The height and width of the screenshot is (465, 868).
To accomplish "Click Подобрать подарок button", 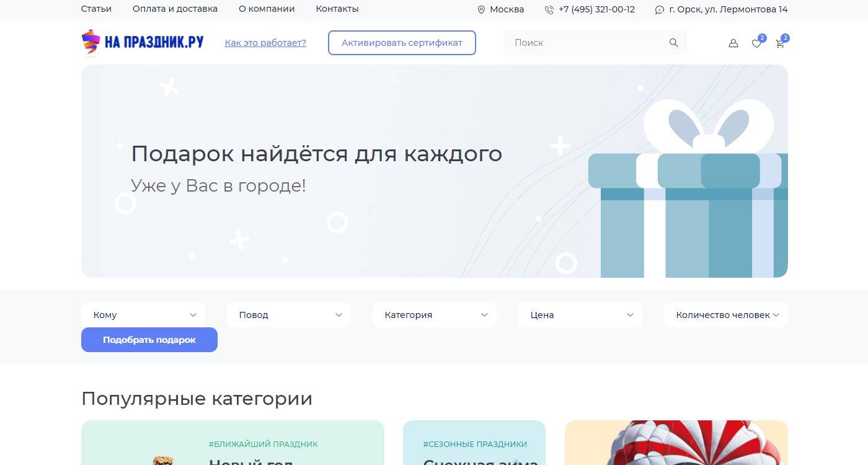I will coord(149,340).
